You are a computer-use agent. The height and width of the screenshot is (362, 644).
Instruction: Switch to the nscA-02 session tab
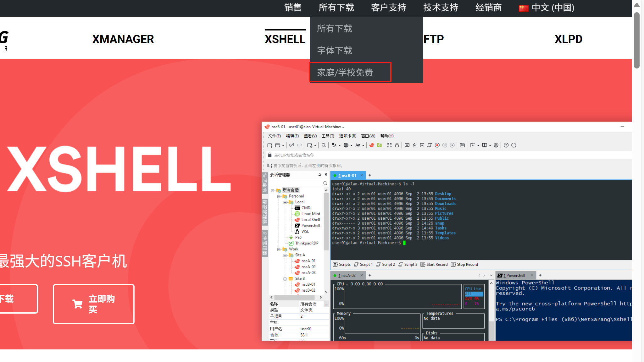[x=348, y=276]
